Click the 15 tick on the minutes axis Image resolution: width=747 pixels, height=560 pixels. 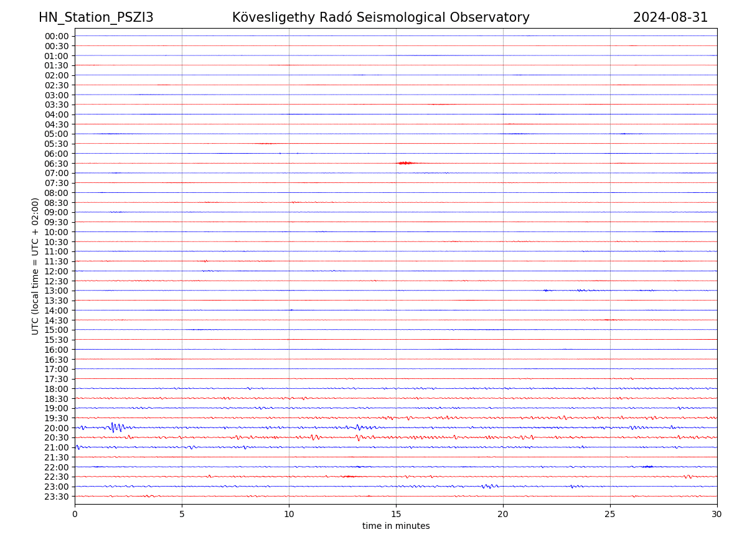396,515
